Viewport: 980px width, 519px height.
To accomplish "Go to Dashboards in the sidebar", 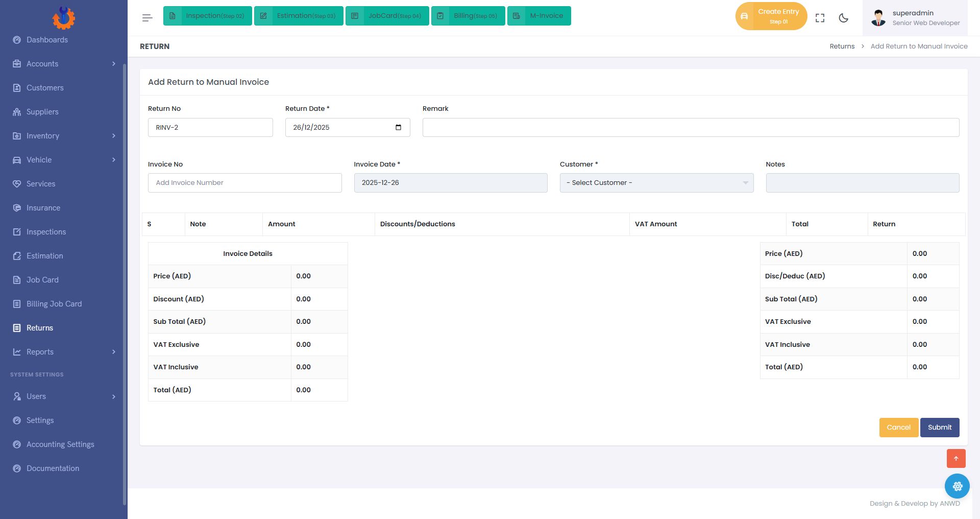I will [x=47, y=40].
